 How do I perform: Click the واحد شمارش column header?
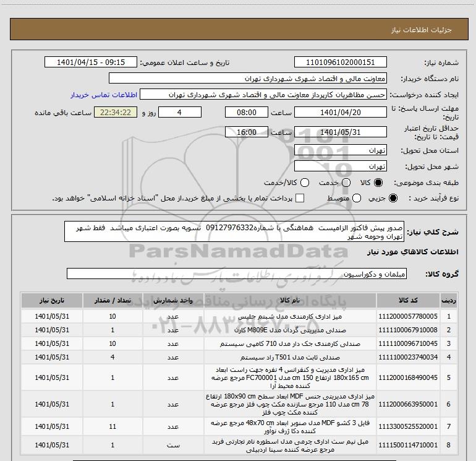pyautogui.click(x=173, y=300)
